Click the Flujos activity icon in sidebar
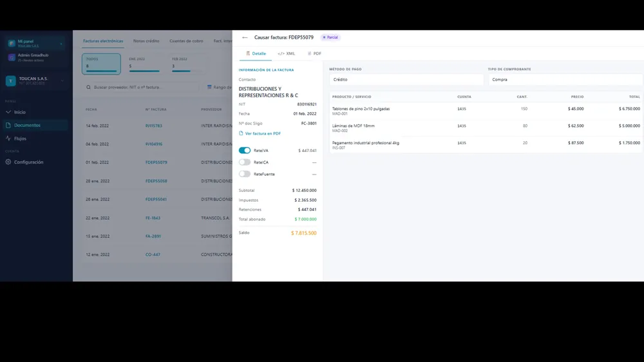 [x=8, y=138]
